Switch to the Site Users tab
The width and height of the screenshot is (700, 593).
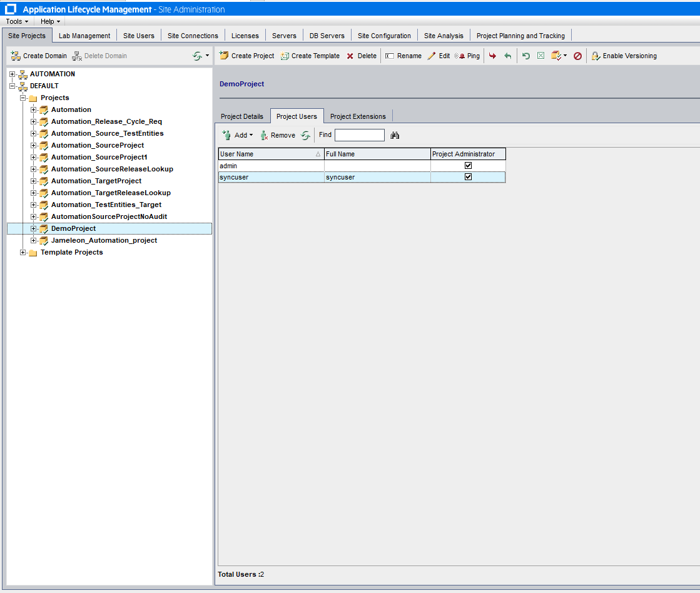click(x=138, y=36)
